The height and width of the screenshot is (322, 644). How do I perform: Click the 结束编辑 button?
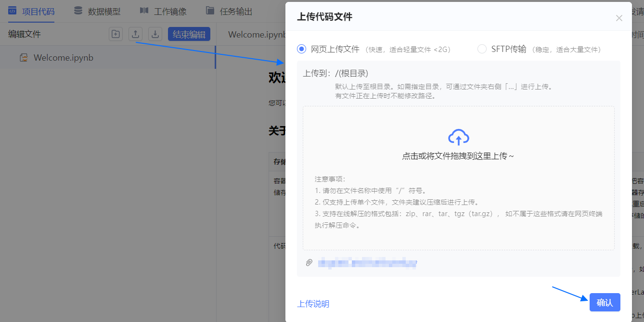pos(189,34)
